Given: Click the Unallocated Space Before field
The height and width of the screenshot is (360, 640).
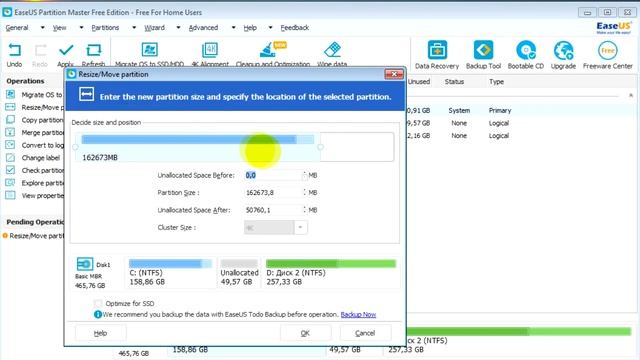Looking at the screenshot, I should (x=273, y=175).
